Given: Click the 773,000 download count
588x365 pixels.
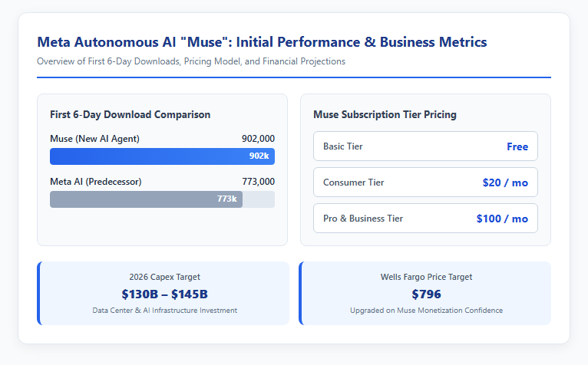Looking at the screenshot, I should (x=259, y=182).
